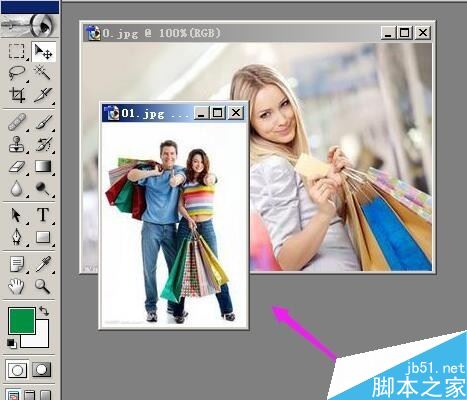This screenshot has width=467, height=400.
Task: Maximize the 01.jpg document window
Action: click(x=217, y=113)
